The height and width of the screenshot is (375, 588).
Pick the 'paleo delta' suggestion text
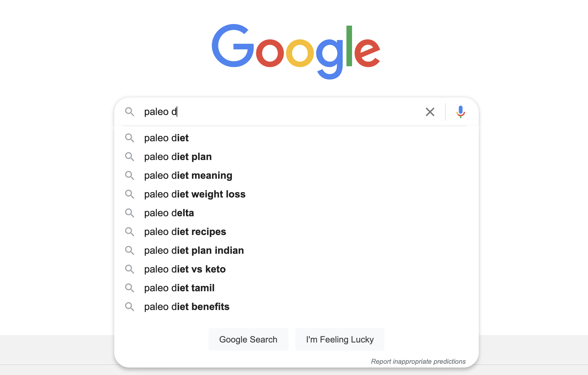click(x=169, y=213)
